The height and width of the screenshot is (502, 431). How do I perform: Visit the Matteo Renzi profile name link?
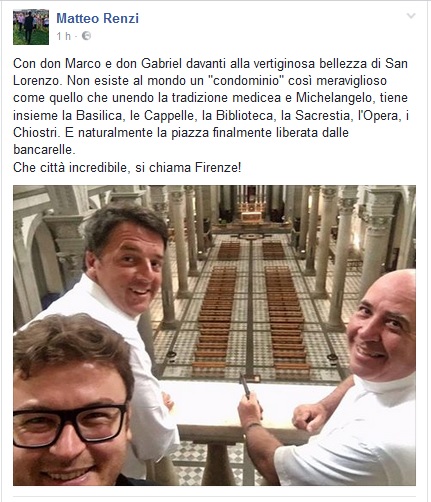pos(97,18)
